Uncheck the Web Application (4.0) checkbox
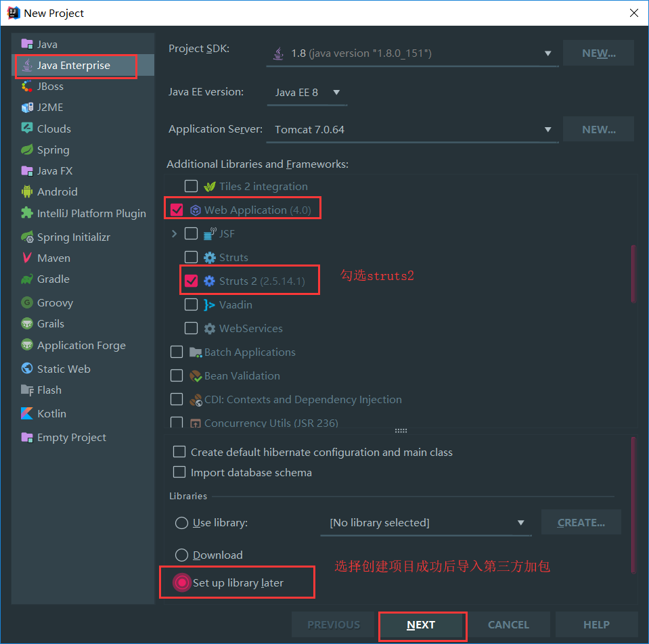Image resolution: width=649 pixels, height=644 pixels. (177, 210)
